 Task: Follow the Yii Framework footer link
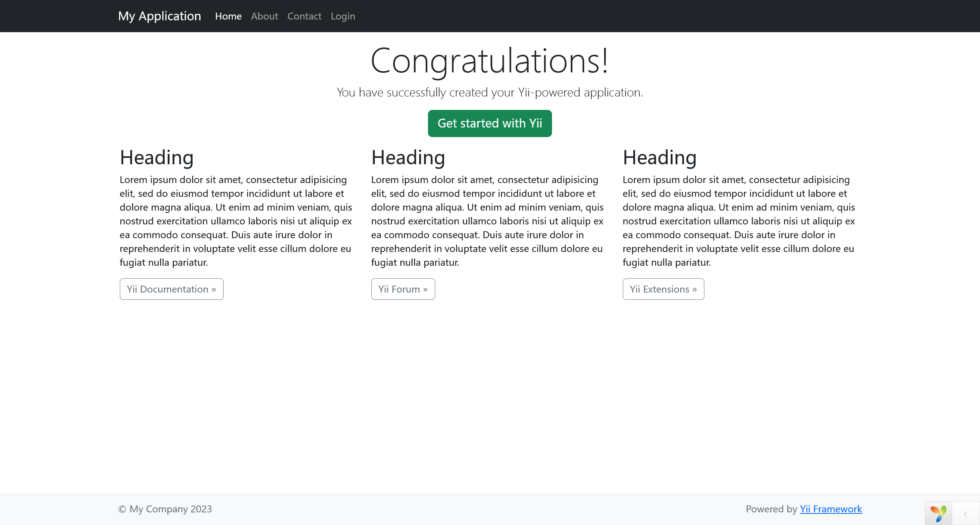[831, 509]
